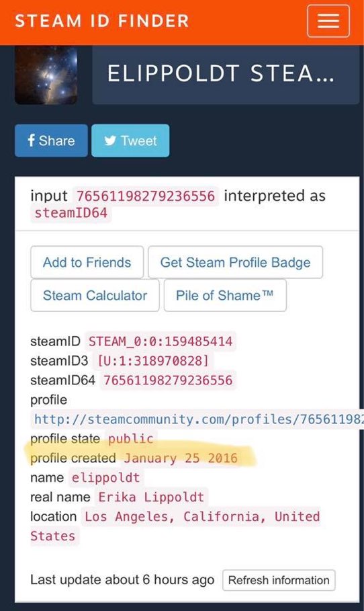Click the real name Erika Lippoldt
The height and width of the screenshot is (611, 364).
tap(151, 497)
